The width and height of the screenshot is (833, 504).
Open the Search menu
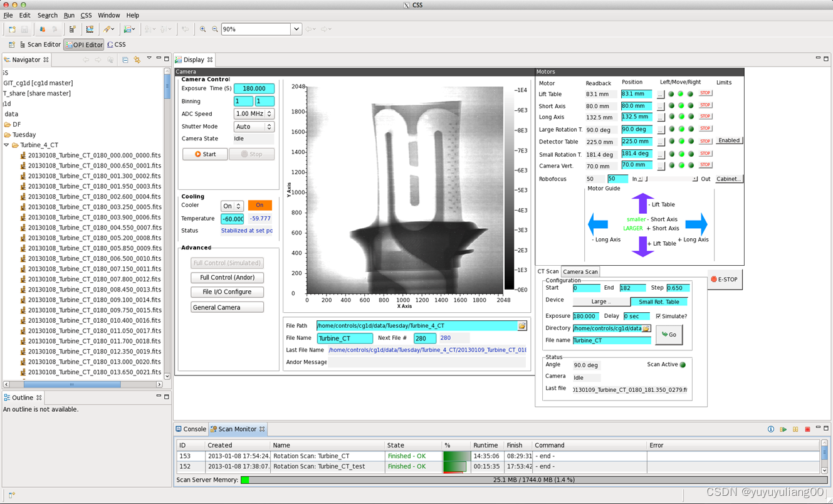(x=47, y=15)
